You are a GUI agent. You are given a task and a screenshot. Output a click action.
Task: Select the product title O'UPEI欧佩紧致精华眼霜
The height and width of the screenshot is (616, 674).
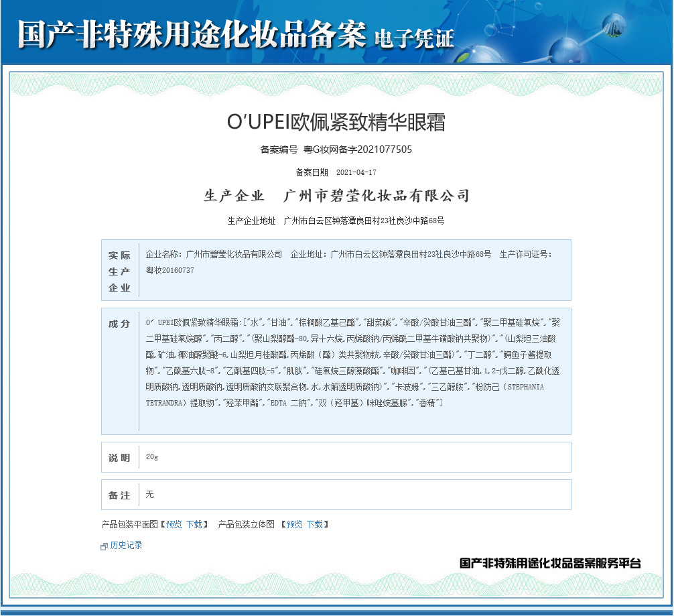point(336,122)
